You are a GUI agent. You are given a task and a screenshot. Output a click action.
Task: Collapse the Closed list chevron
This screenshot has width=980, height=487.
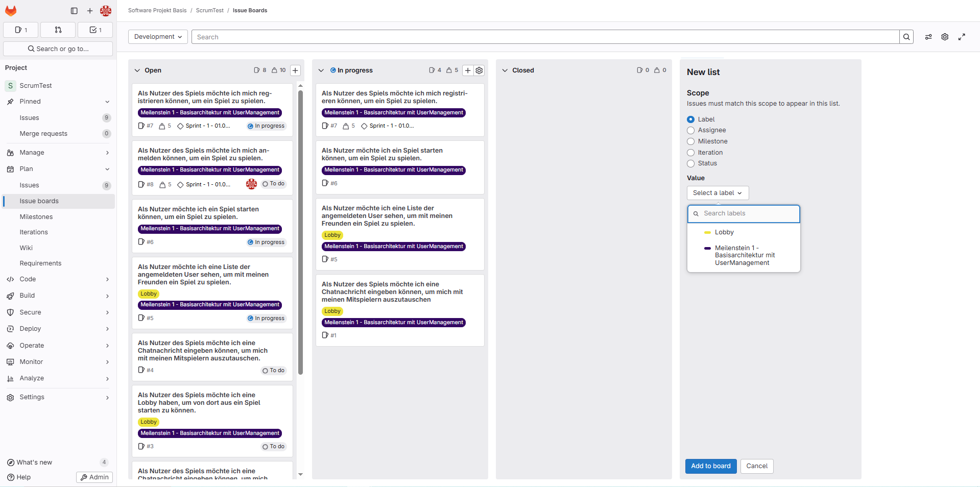pyautogui.click(x=505, y=70)
